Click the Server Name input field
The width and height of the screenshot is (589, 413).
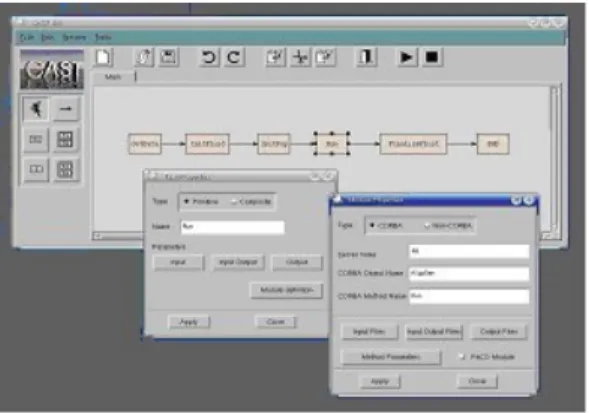469,251
